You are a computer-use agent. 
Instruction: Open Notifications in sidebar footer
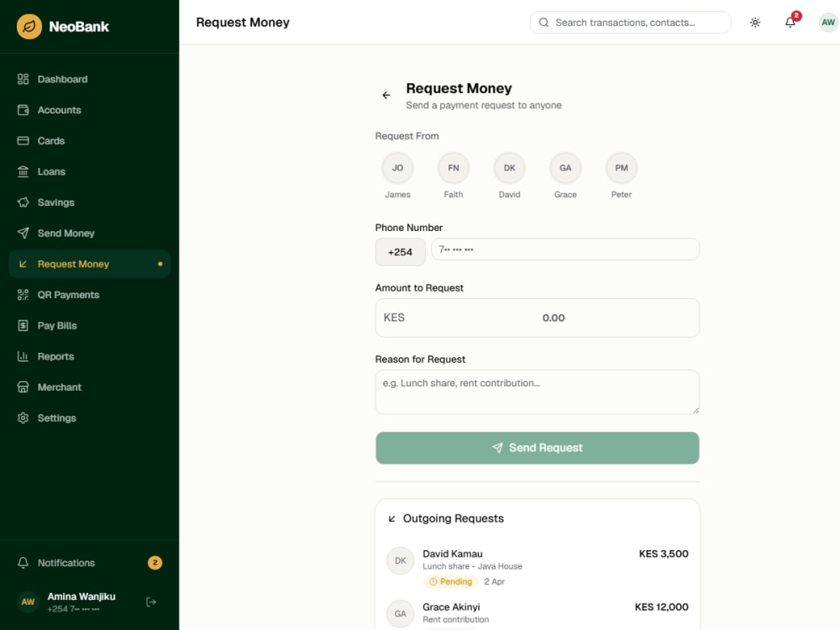[x=90, y=563]
